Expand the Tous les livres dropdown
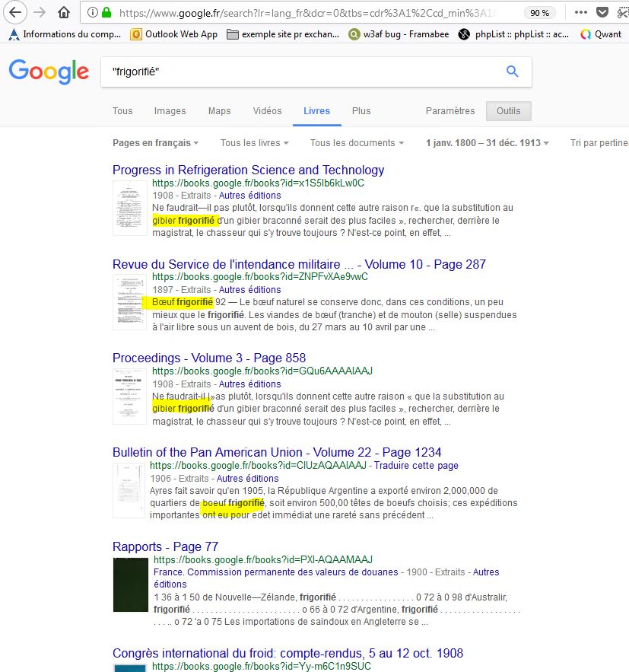Screen dimensions: 629x672 (254, 143)
